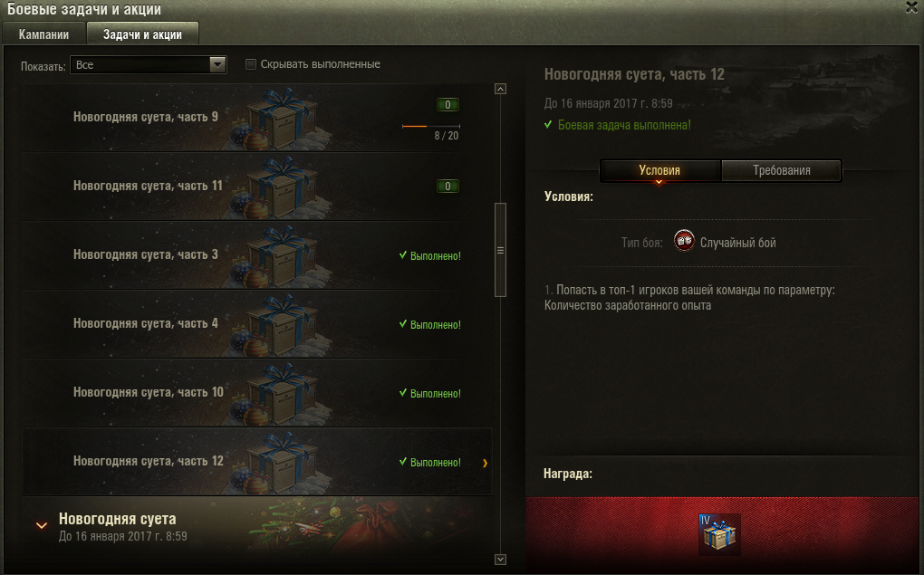This screenshot has height=575, width=924.
Task: Click the yellow arrow on часть 12 row
Action: coord(485,463)
